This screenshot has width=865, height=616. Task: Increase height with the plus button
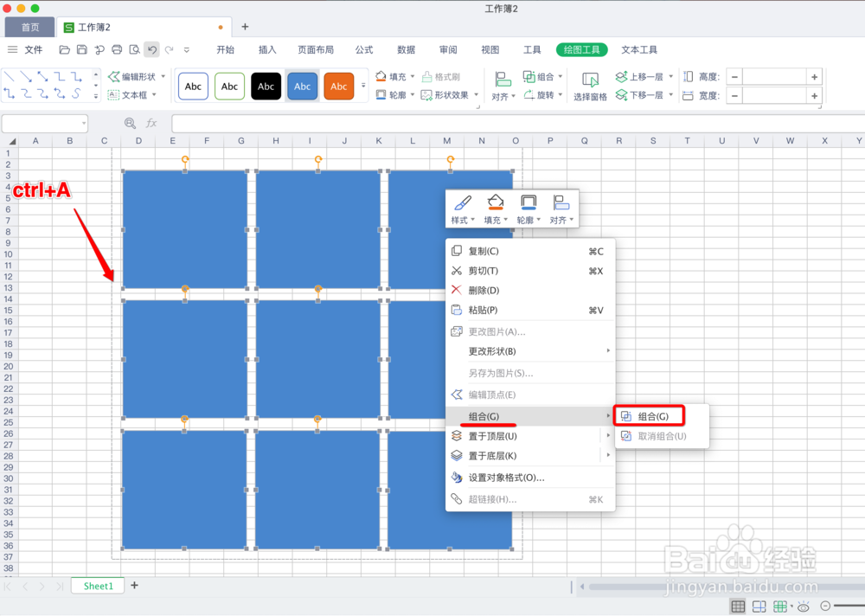[x=814, y=77]
